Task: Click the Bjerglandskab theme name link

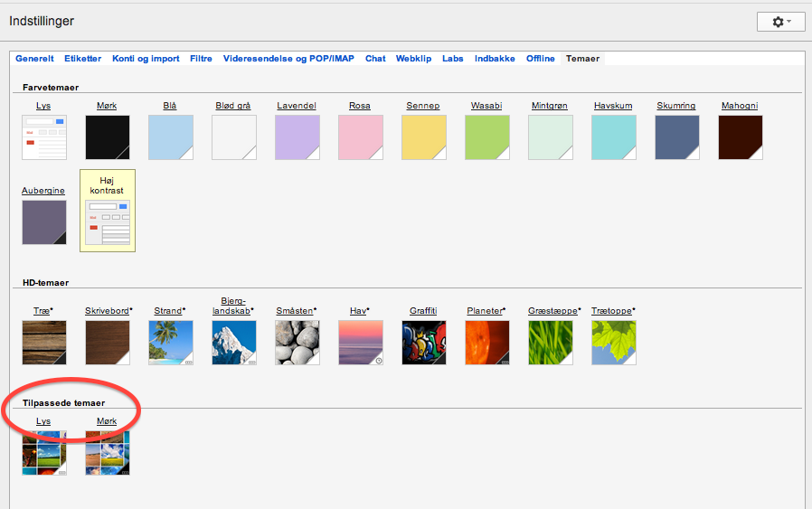Action: (x=233, y=306)
